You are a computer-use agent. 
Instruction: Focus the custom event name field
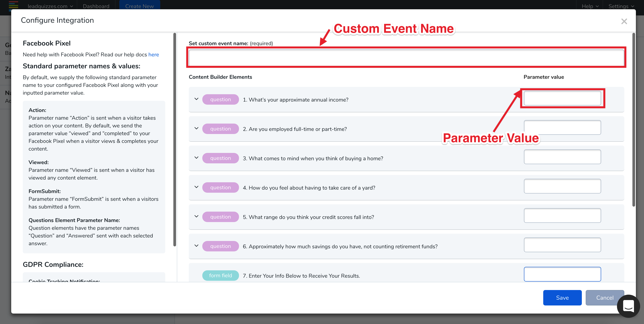click(406, 58)
